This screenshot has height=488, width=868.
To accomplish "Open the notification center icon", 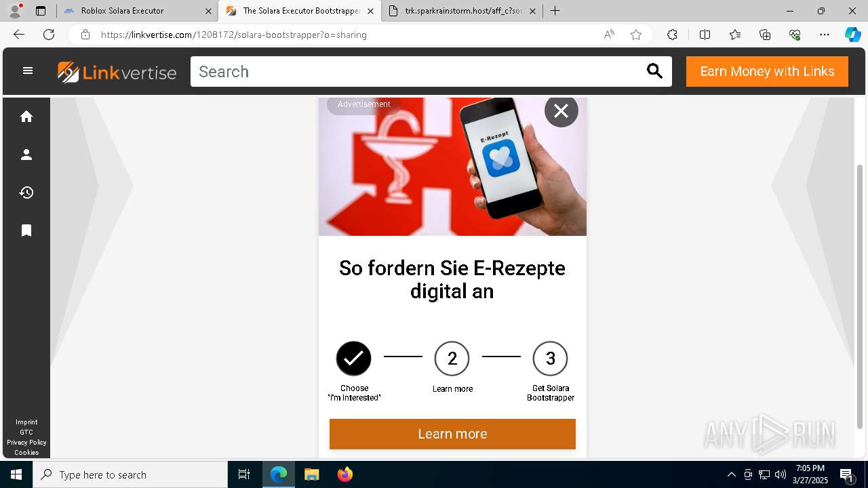I will (847, 474).
